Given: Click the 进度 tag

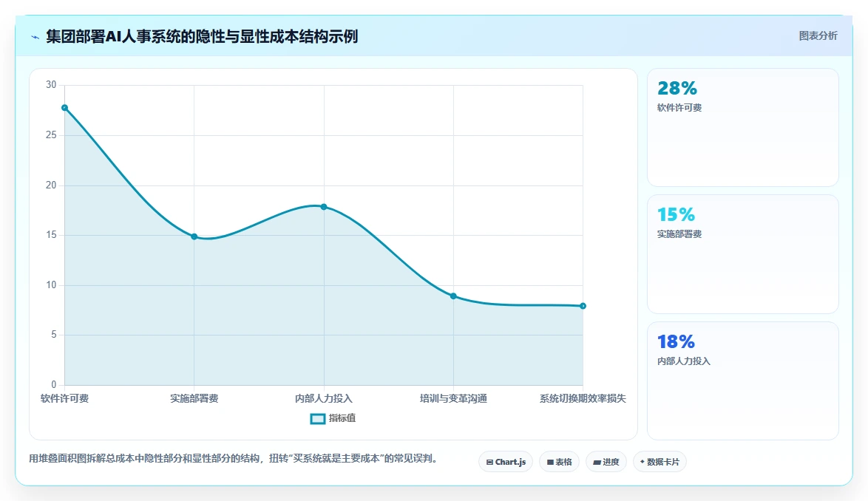Looking at the screenshot, I should tap(606, 462).
